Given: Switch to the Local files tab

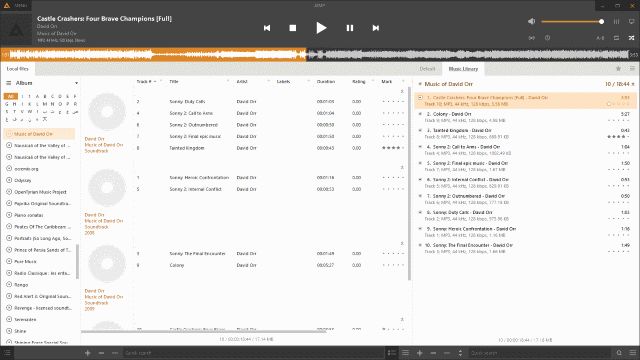Looking at the screenshot, I should [18, 69].
